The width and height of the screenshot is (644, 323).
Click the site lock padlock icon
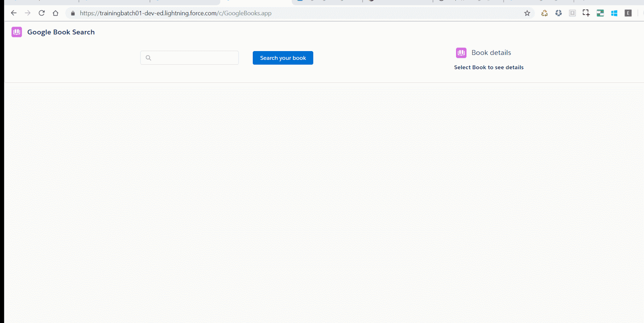point(73,13)
